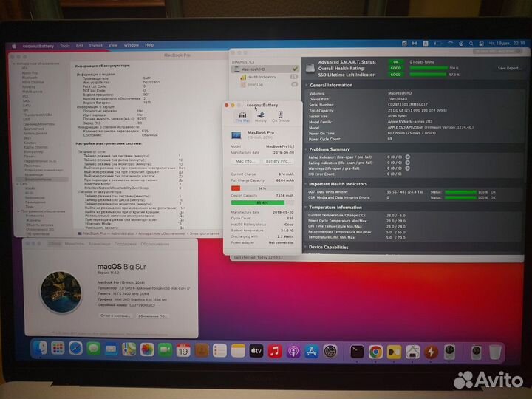Open Maps from the dock
Image resolution: width=532 pixels, height=399 pixels.
coord(129,349)
